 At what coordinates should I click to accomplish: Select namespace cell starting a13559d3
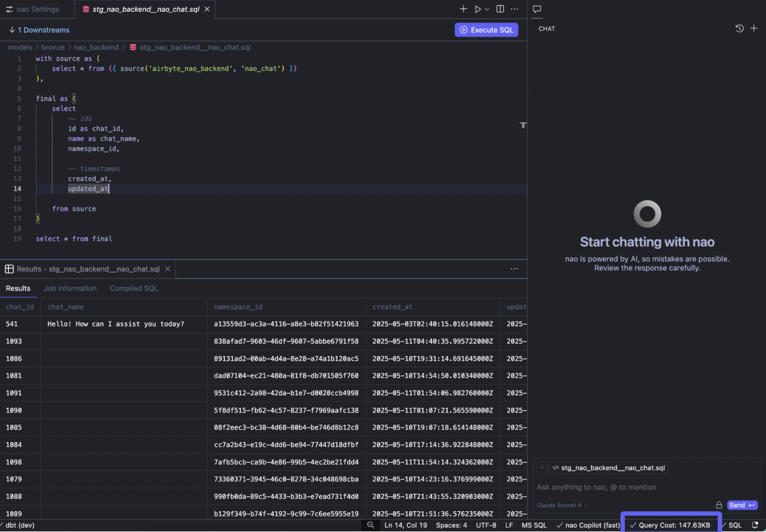tap(286, 324)
